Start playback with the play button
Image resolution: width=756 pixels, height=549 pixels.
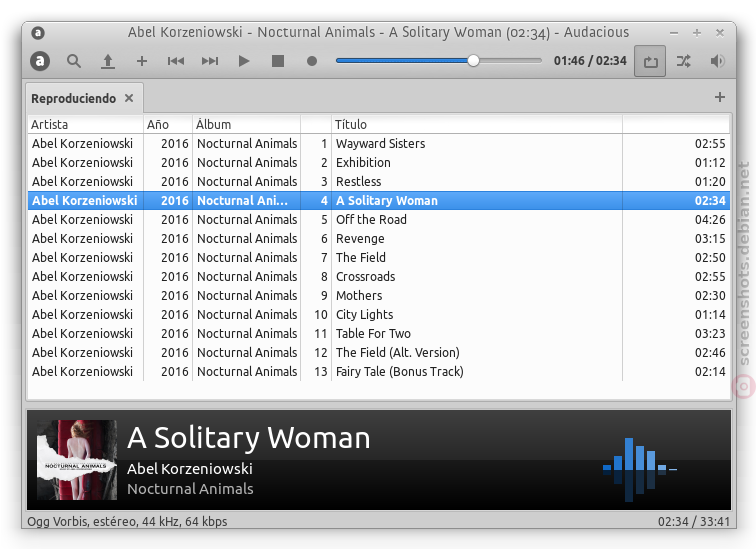[x=244, y=61]
